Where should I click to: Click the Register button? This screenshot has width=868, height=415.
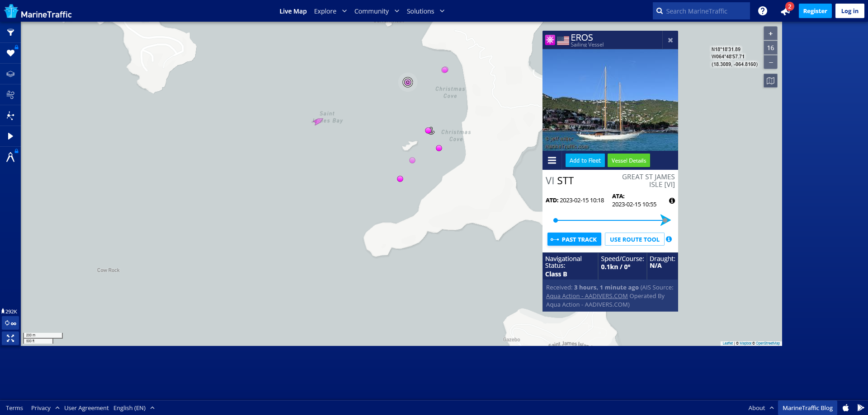815,11
